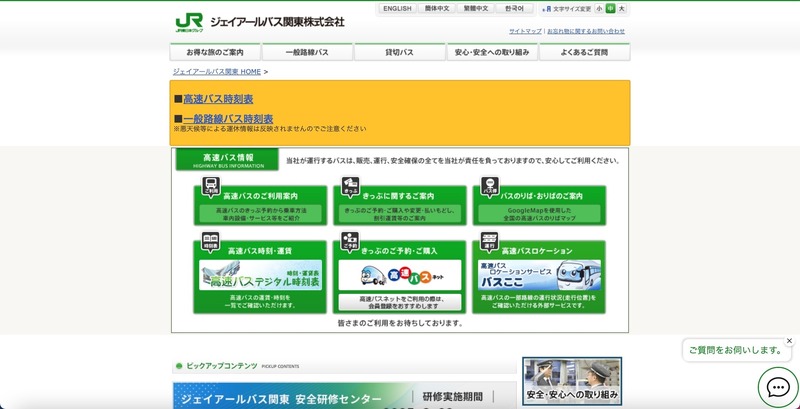Set text size to 大

pos(621,9)
